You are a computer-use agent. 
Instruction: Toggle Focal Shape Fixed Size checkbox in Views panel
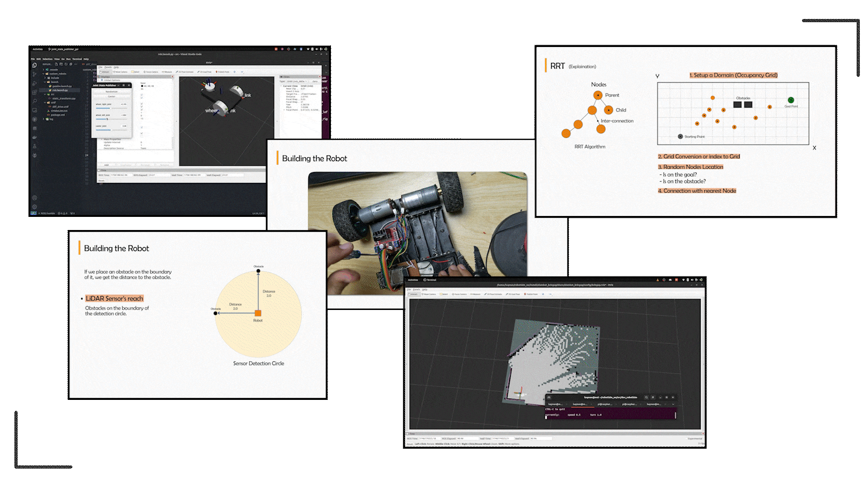click(302, 102)
